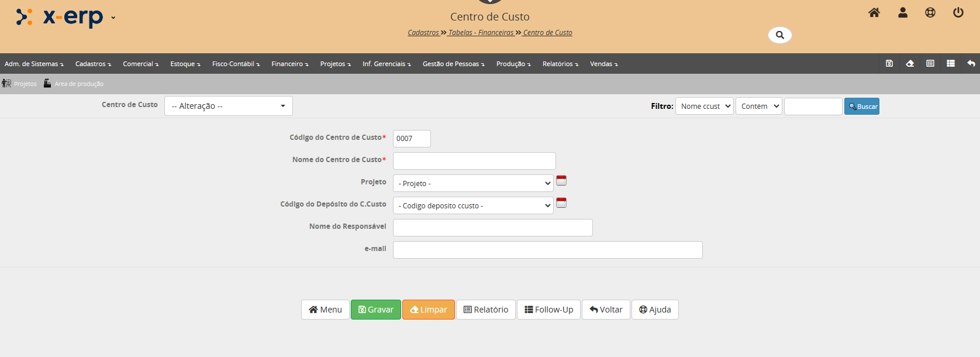Viewport: 980px width, 357px height.
Task: Open the Financeiro menu
Action: 289,64
